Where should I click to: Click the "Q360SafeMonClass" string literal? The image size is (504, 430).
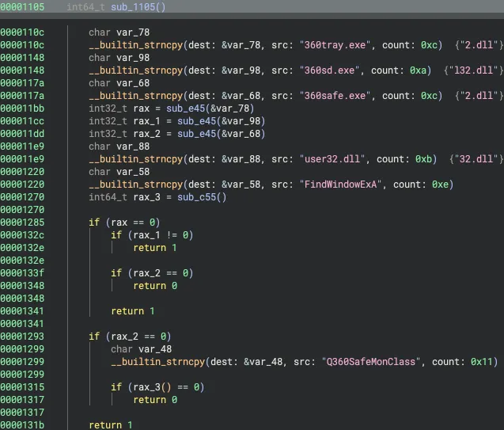[x=371, y=361]
